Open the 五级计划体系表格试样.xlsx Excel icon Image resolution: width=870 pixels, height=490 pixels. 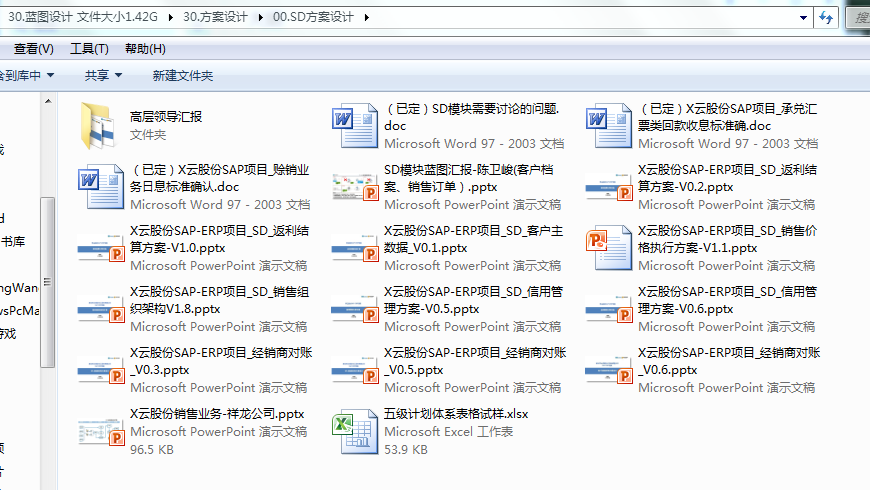pos(354,431)
